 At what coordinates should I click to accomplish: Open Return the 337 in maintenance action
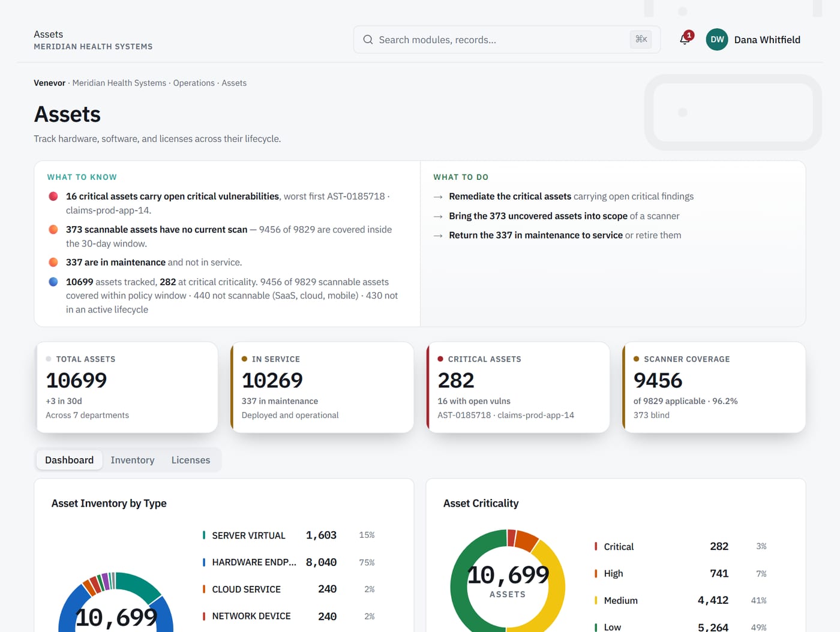click(x=565, y=235)
